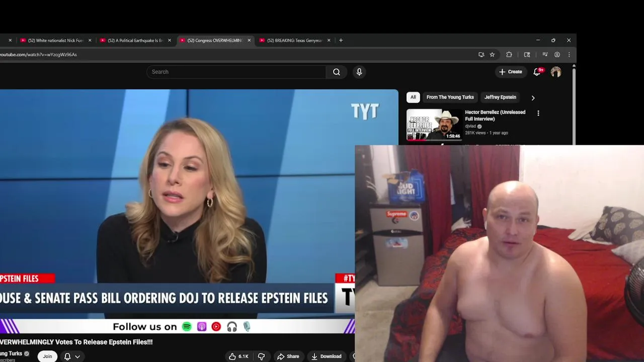Select the All filter chip

point(413,97)
